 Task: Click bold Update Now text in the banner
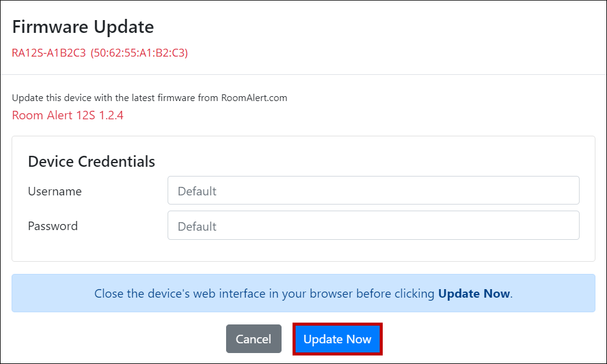(x=474, y=293)
